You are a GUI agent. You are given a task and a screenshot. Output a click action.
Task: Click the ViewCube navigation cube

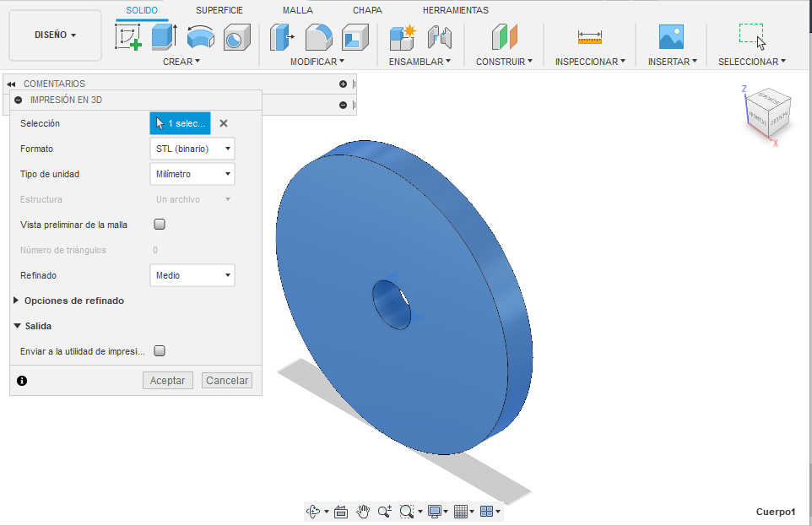point(768,114)
